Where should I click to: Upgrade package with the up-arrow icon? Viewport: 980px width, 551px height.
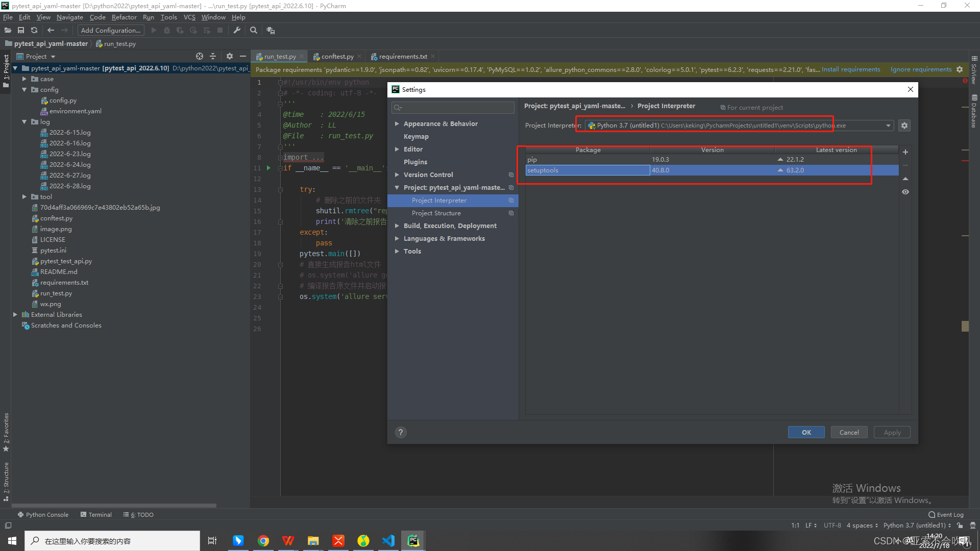[905, 179]
